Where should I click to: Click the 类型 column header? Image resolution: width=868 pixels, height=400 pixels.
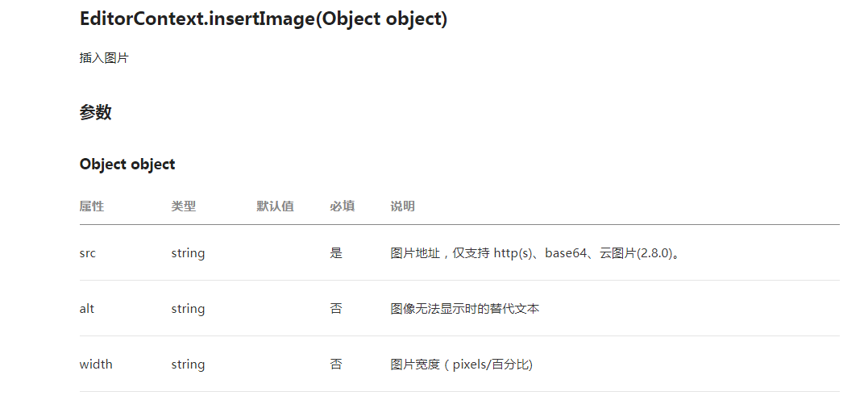(183, 206)
